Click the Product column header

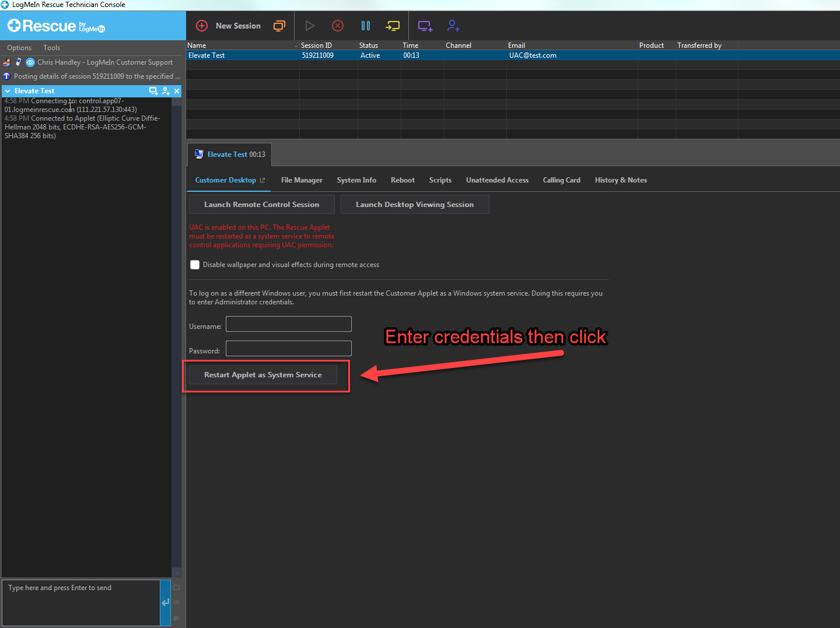click(x=657, y=45)
